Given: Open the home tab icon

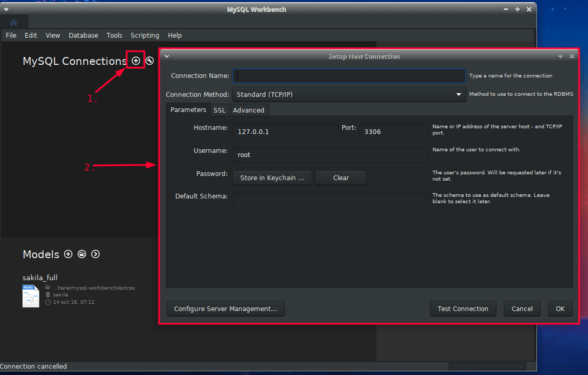Looking at the screenshot, I should (x=14, y=22).
